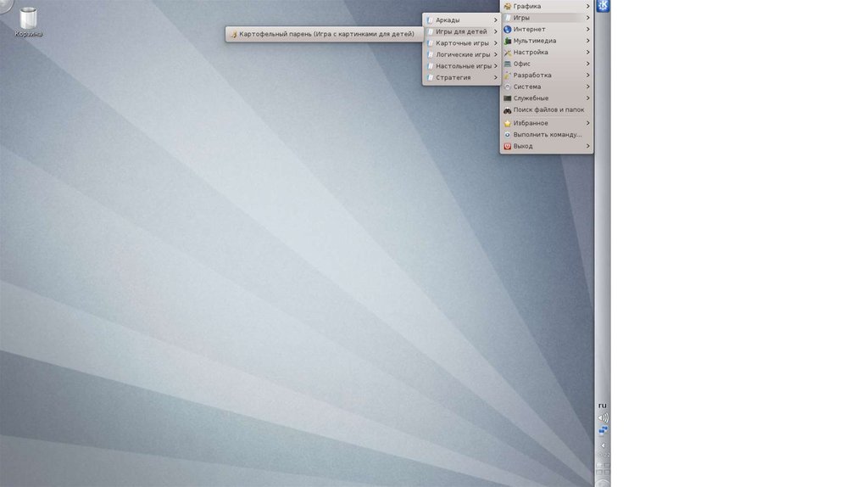Expand the Карточные игры submenu arrow

(x=495, y=43)
